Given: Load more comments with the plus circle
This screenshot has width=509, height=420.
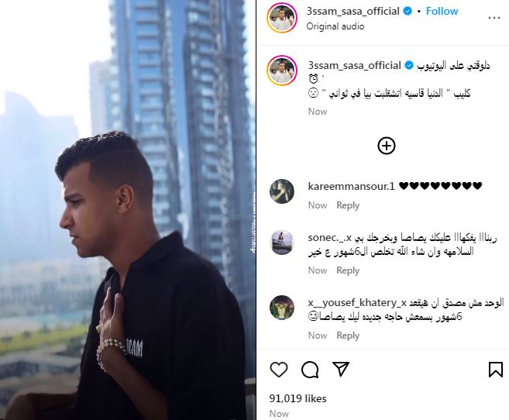Looking at the screenshot, I should (387, 146).
